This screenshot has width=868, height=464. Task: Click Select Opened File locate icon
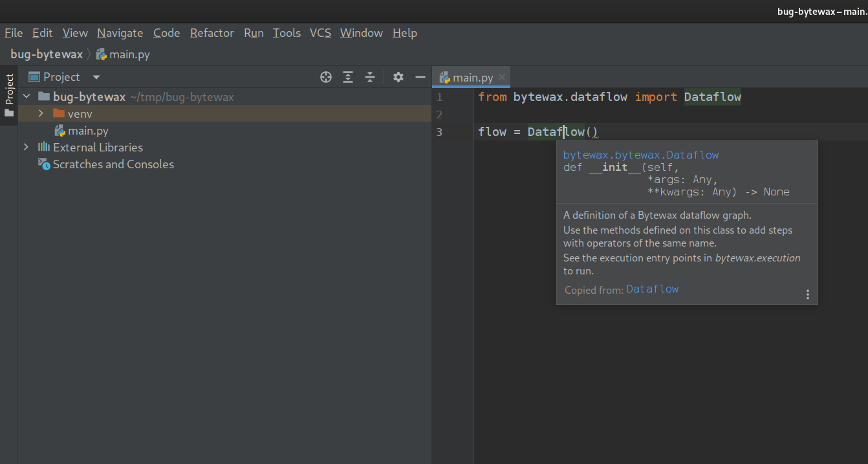tap(326, 77)
